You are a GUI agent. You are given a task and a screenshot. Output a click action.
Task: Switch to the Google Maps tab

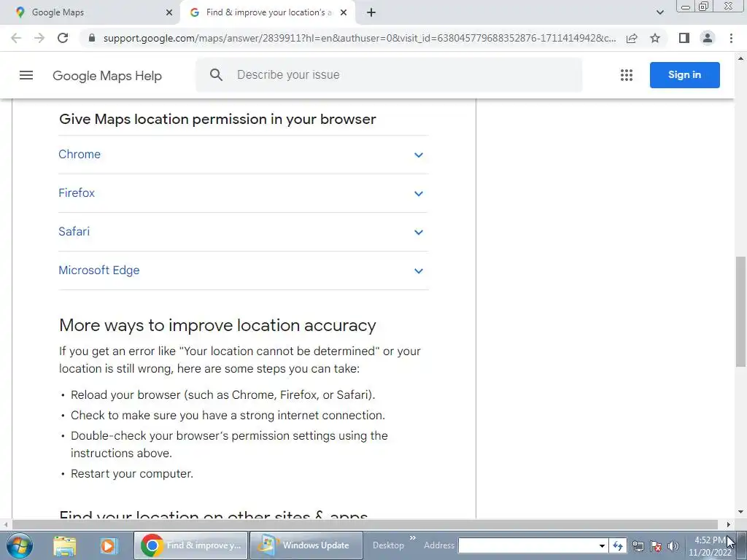(90, 12)
